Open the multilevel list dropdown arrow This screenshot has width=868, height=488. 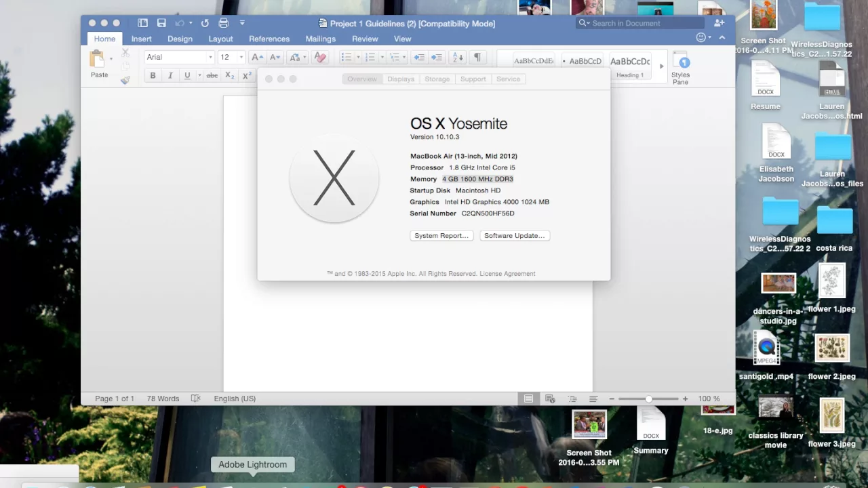pyautogui.click(x=406, y=58)
